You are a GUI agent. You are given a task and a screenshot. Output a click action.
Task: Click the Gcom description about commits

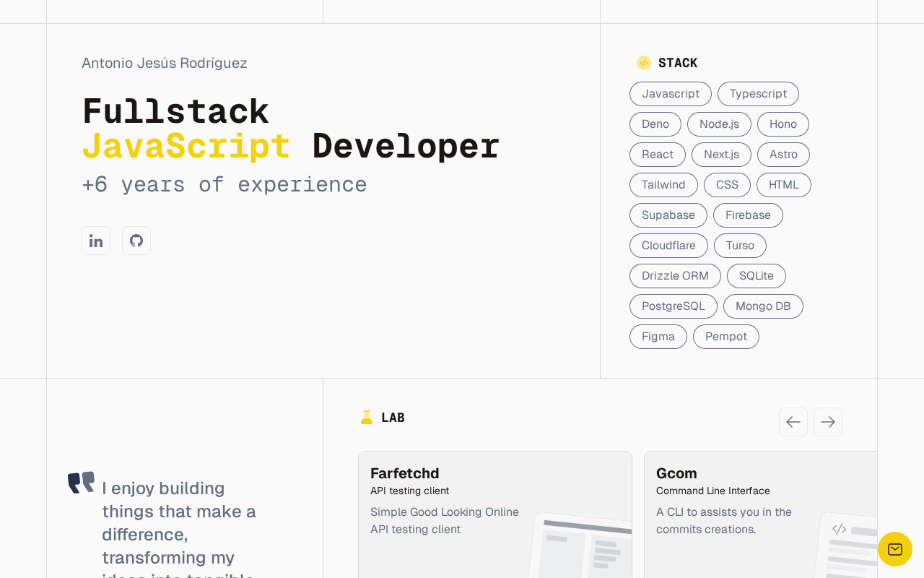tap(724, 520)
